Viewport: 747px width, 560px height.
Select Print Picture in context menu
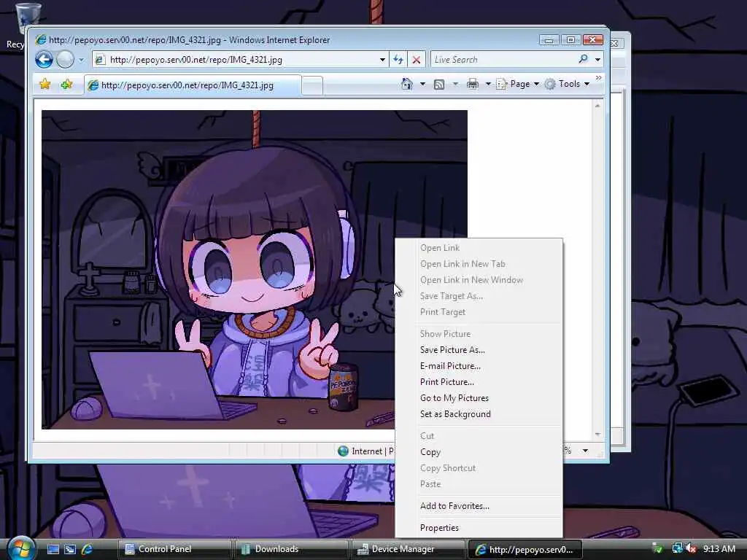447,382
